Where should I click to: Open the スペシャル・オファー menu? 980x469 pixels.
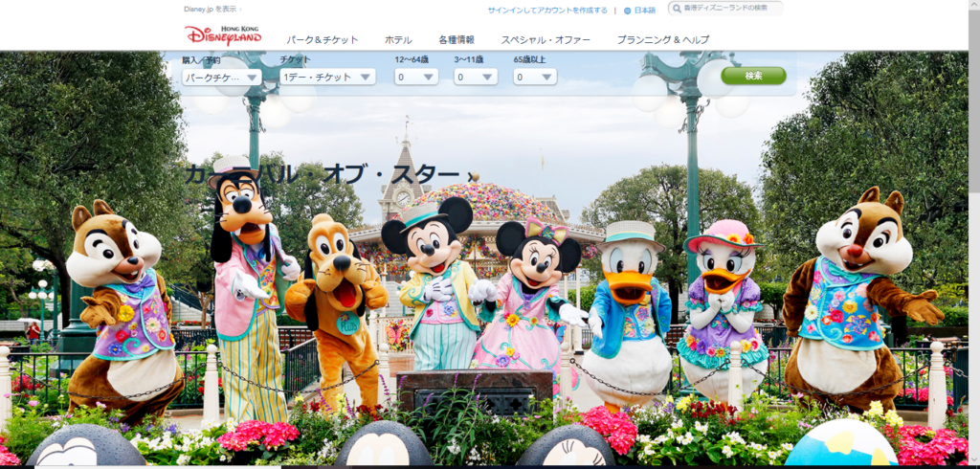tap(546, 40)
